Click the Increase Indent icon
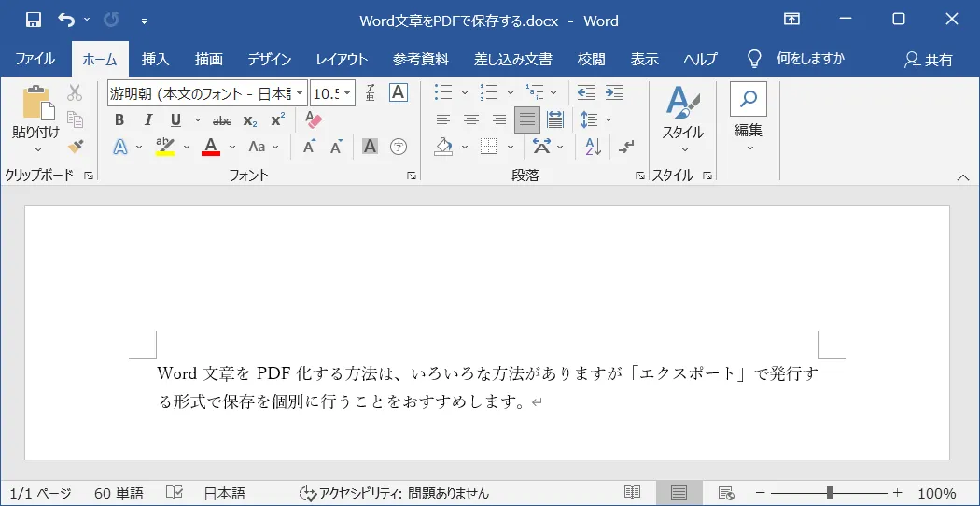This screenshot has height=506, width=980. pyautogui.click(x=614, y=92)
